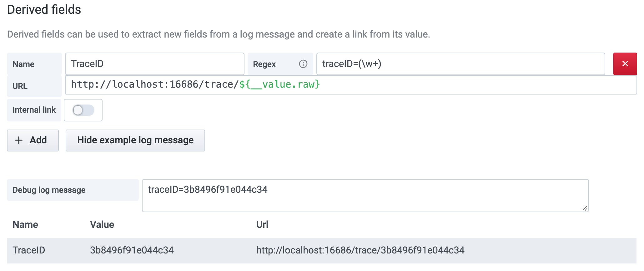644x271 pixels.
Task: Click the Add button to create a field
Action: (x=33, y=140)
